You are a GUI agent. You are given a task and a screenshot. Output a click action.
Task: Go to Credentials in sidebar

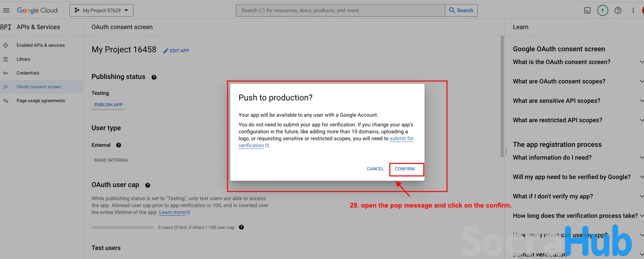(28, 73)
